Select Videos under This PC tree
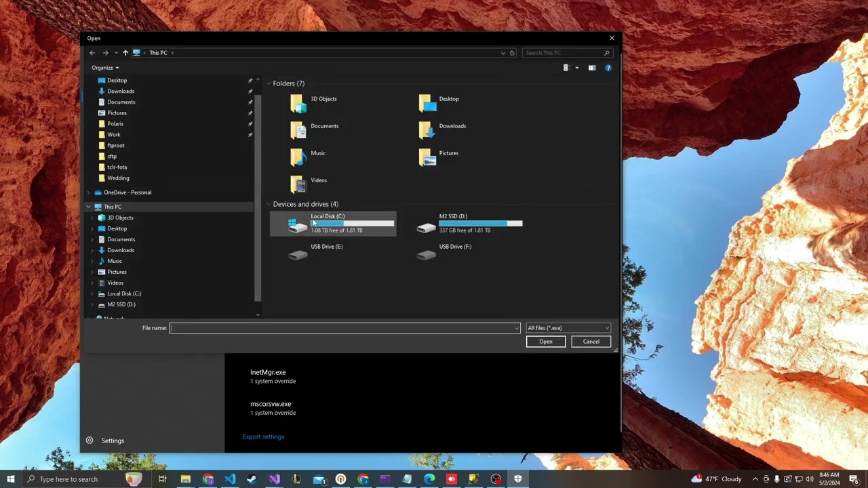868x488 pixels. point(115,283)
